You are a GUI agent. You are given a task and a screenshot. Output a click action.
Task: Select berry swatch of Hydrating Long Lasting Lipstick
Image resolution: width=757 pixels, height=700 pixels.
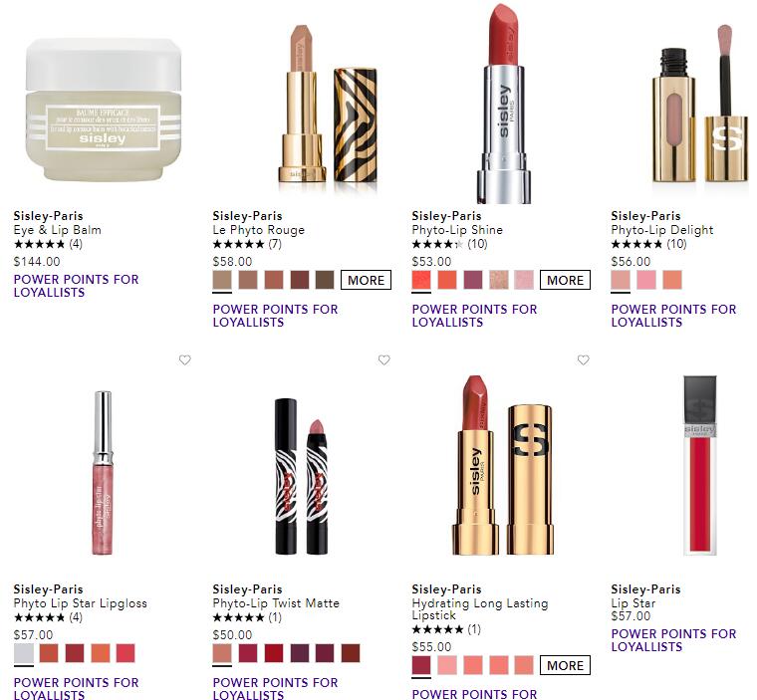[x=421, y=665]
